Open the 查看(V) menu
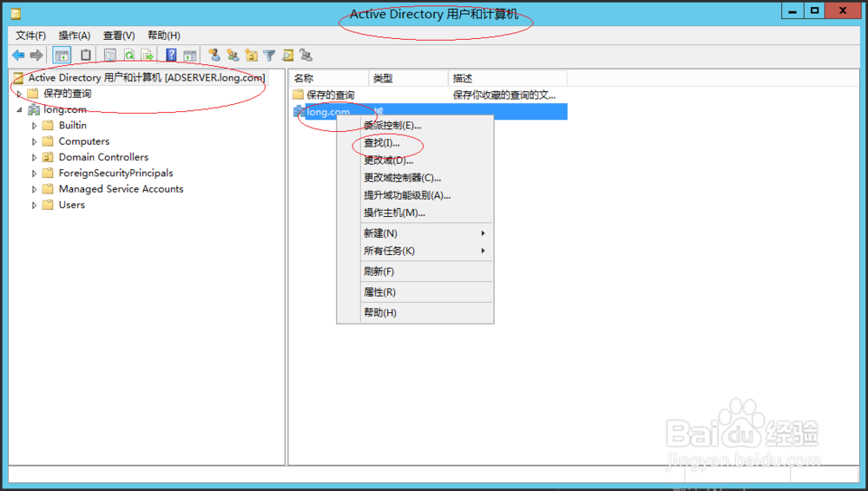 [119, 36]
